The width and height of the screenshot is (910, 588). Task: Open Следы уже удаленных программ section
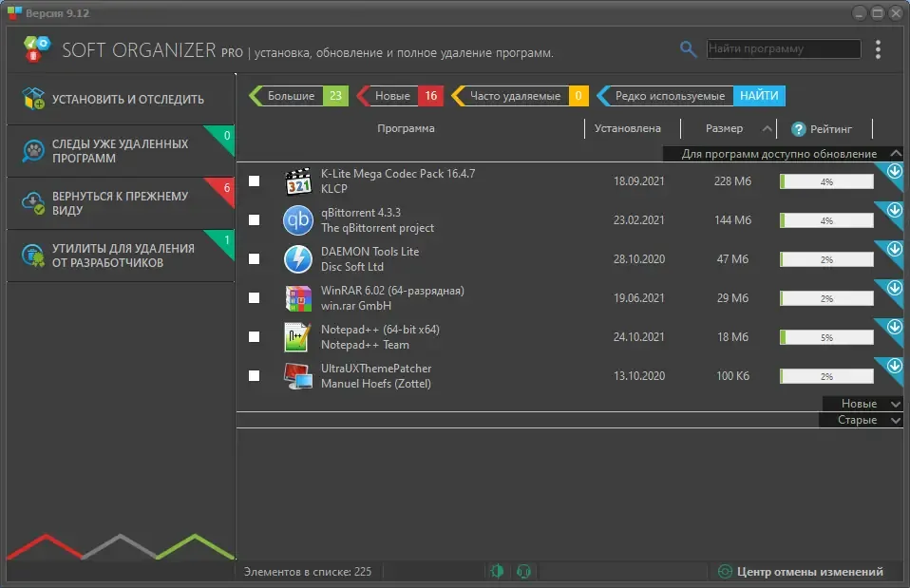[x=120, y=151]
